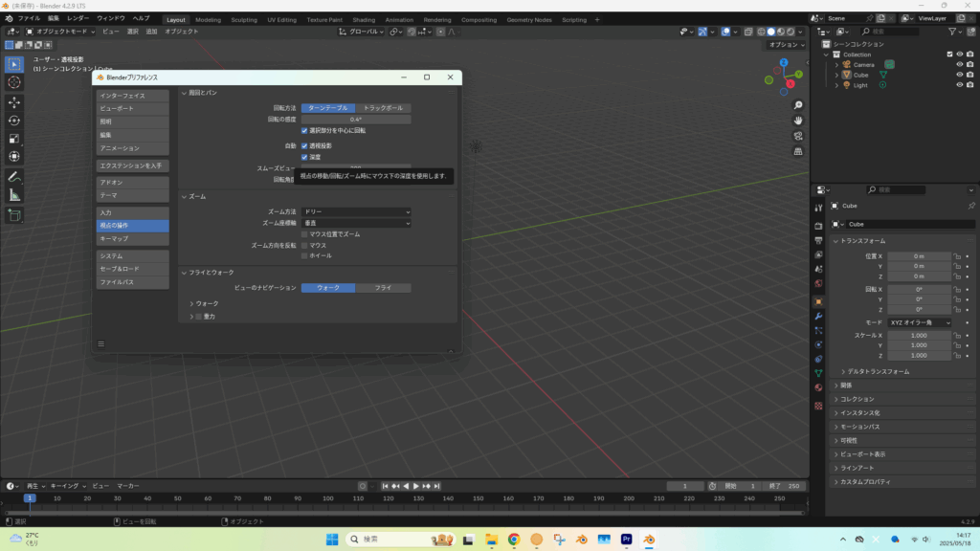The image size is (980, 551).
Task: Select the Scale tool in the viewport toolbar
Action: [13, 139]
